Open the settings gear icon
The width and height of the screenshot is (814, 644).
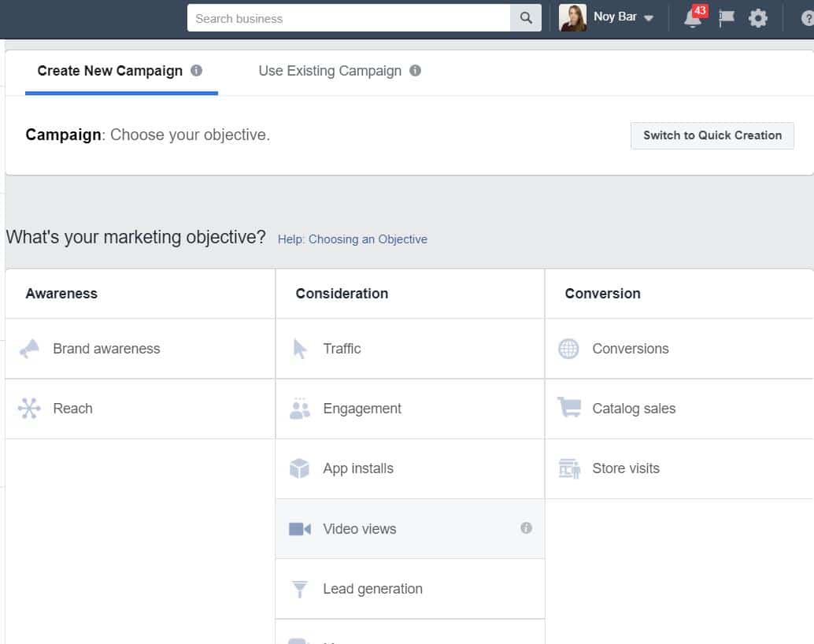(757, 18)
